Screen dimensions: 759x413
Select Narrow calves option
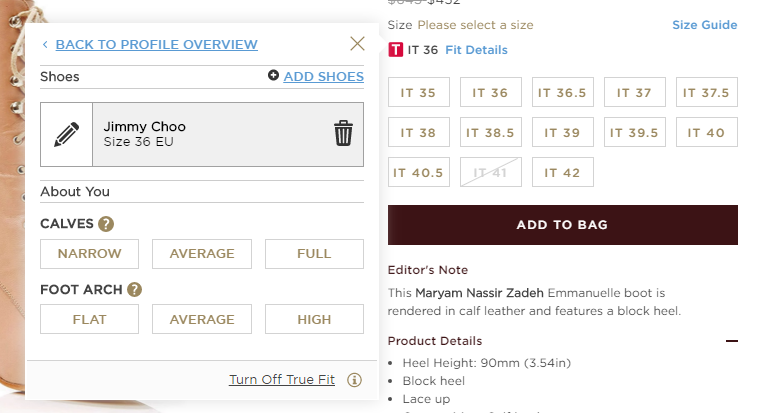89,254
